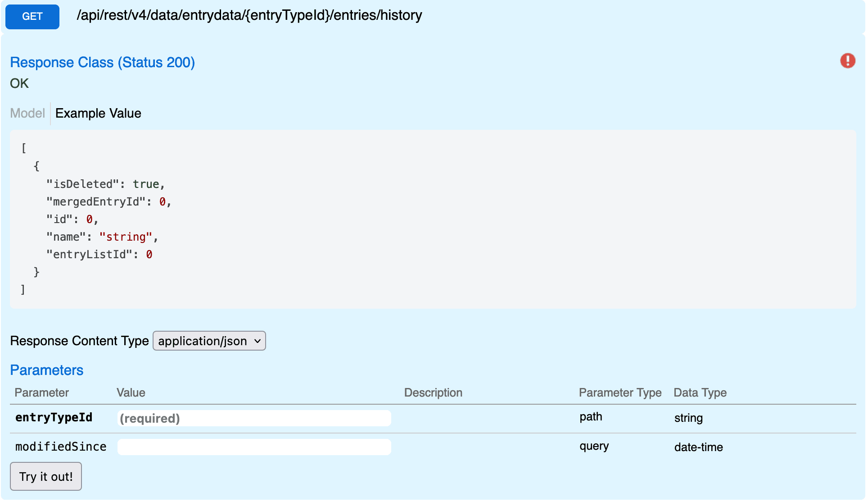868x502 pixels.
Task: Click the date-time data type cell
Action: (698, 447)
